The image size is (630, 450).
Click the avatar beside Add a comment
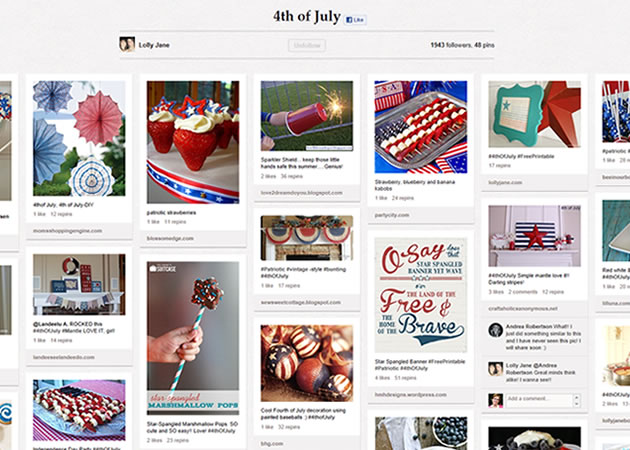(x=495, y=400)
